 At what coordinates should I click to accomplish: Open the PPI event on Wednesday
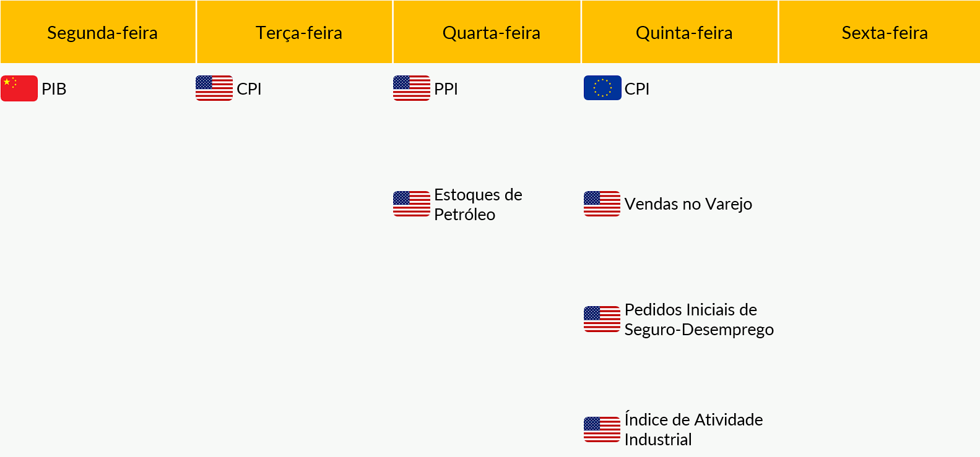pyautogui.click(x=446, y=89)
